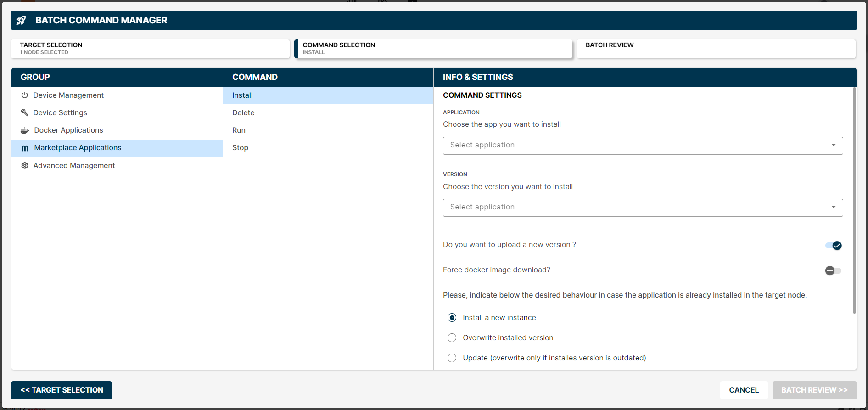Image resolution: width=868 pixels, height=410 pixels.
Task: Select the Delete command
Action: [243, 113]
